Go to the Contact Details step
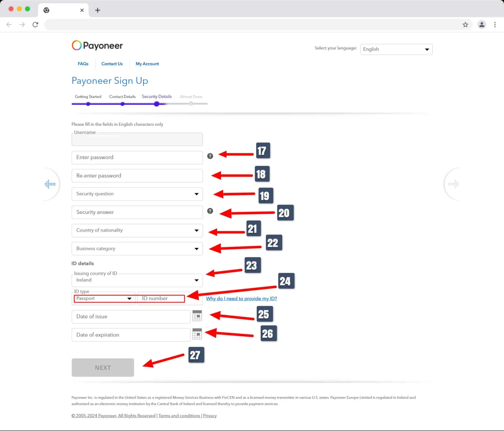Viewport: 504px width, 431px height. point(122,97)
